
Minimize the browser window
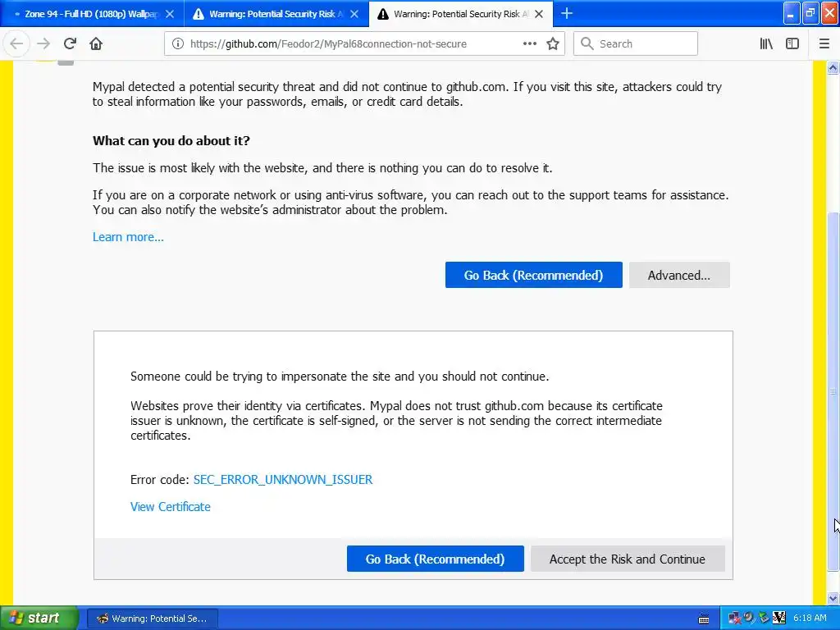792,13
